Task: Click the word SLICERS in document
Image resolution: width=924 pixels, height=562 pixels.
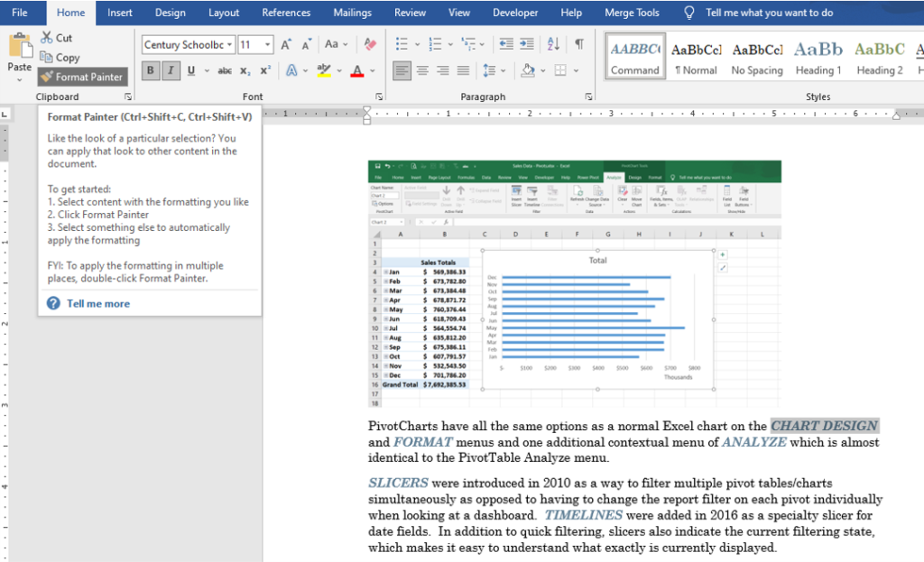Action: click(398, 483)
